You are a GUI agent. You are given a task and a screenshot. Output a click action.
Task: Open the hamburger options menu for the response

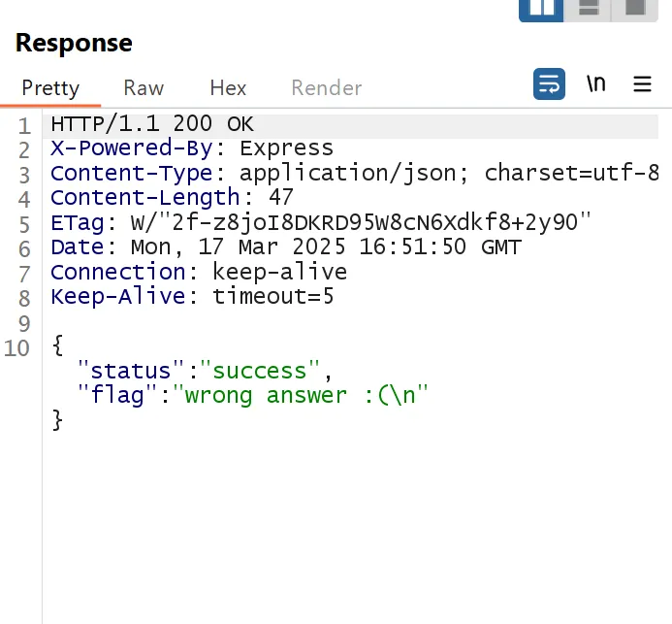point(642,84)
